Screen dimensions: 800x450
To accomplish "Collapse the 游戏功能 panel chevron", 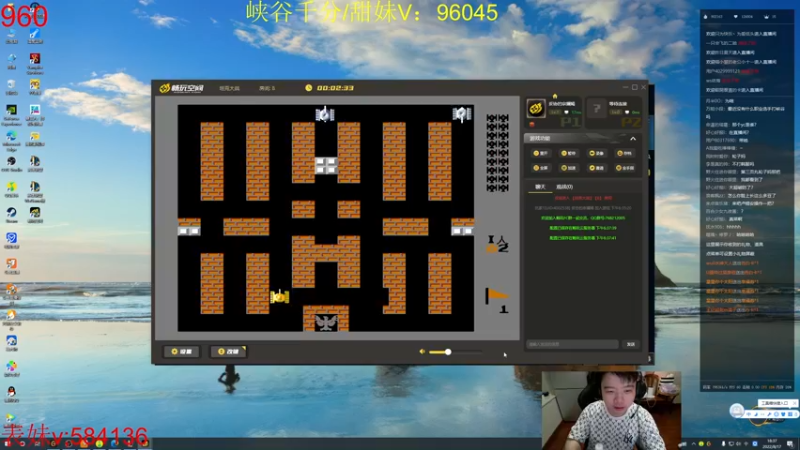I will coord(633,138).
